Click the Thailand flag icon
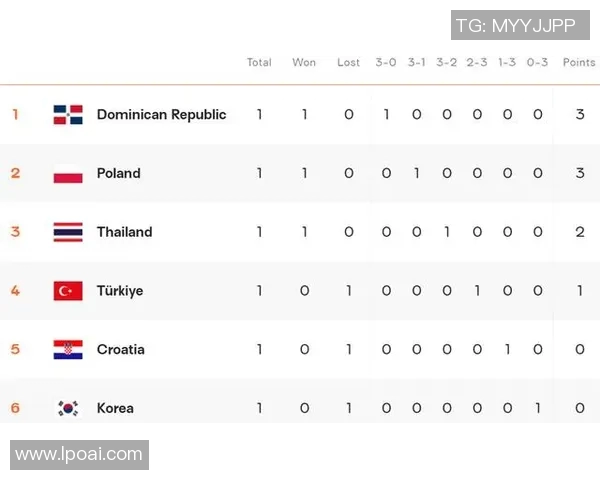The image size is (600, 480). tap(68, 232)
